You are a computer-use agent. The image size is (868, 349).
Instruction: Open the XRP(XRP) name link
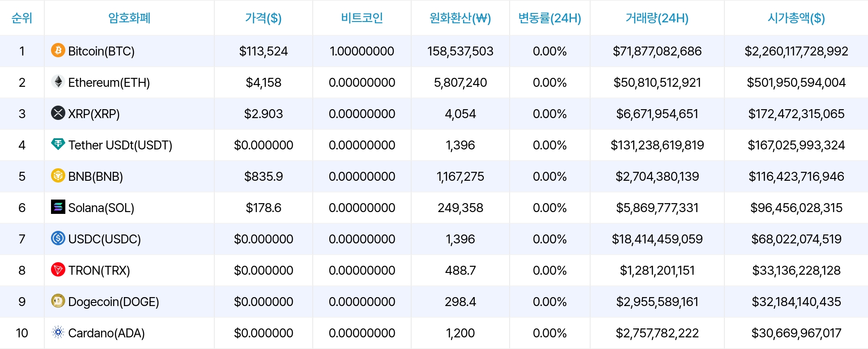click(x=94, y=114)
